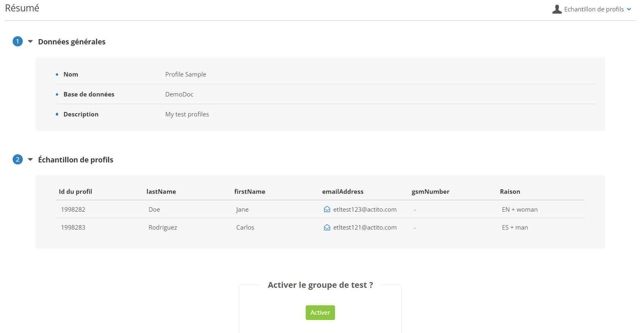Click profile id 1998283
Screen dimensions: 644x333
coord(73,228)
